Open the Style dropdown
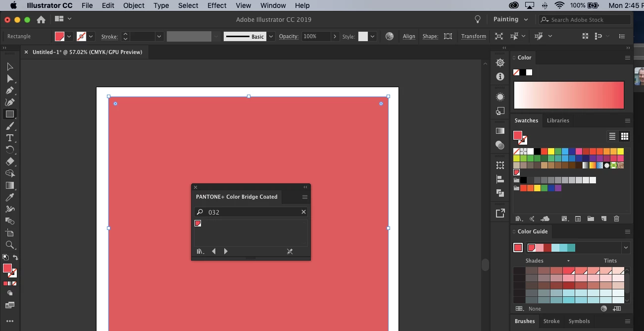 point(373,36)
